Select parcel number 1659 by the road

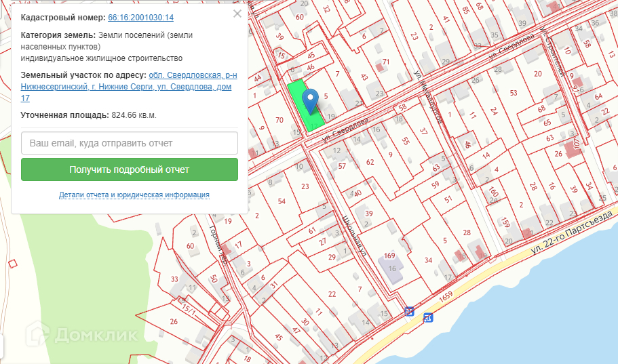pos(446,296)
